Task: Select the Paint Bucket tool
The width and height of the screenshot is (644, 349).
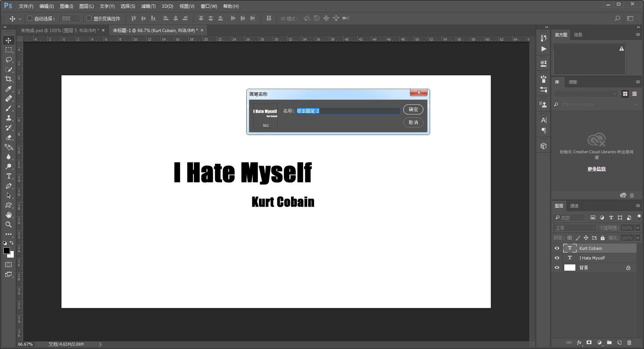Action: [x=9, y=147]
